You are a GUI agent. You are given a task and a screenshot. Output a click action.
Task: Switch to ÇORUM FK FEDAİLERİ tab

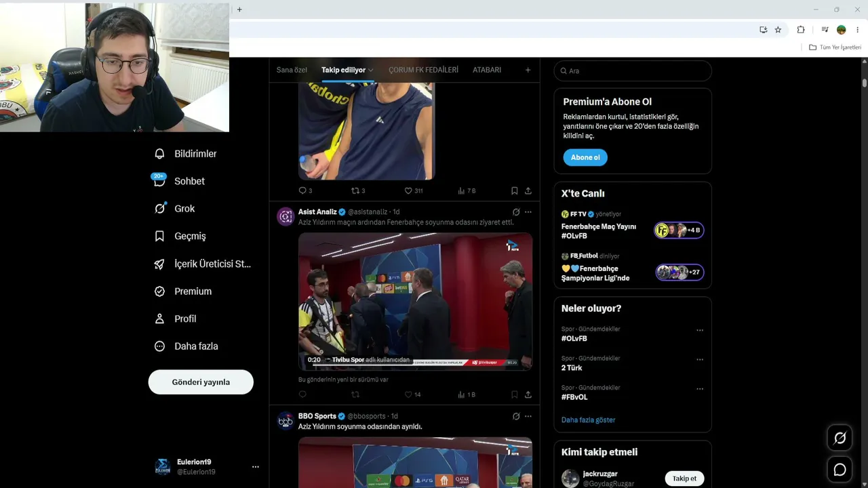(x=423, y=70)
